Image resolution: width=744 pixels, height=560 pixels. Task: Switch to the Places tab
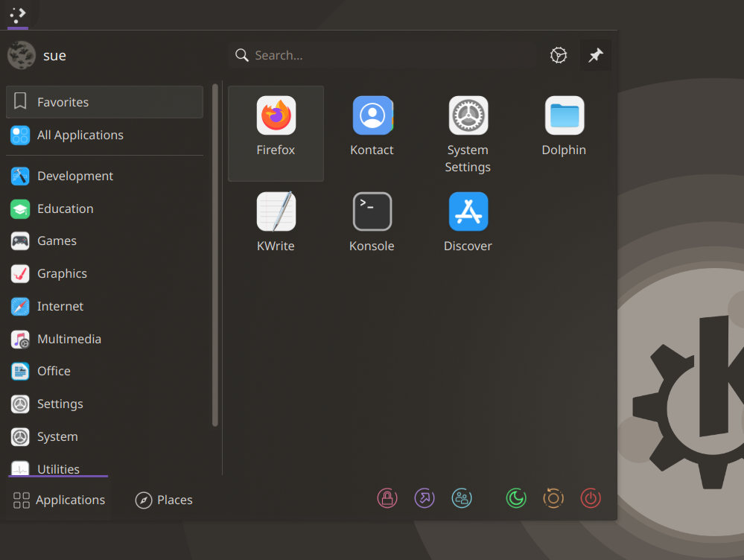point(164,500)
